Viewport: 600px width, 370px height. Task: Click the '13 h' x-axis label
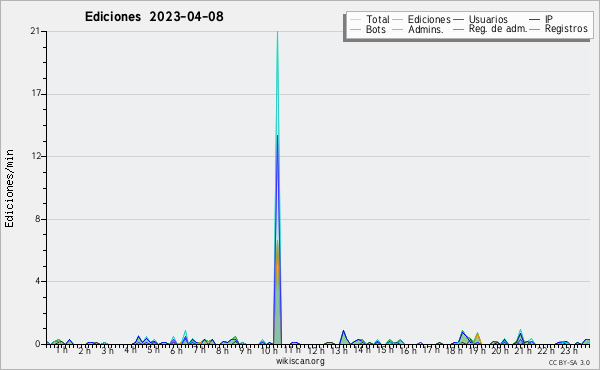point(339,350)
